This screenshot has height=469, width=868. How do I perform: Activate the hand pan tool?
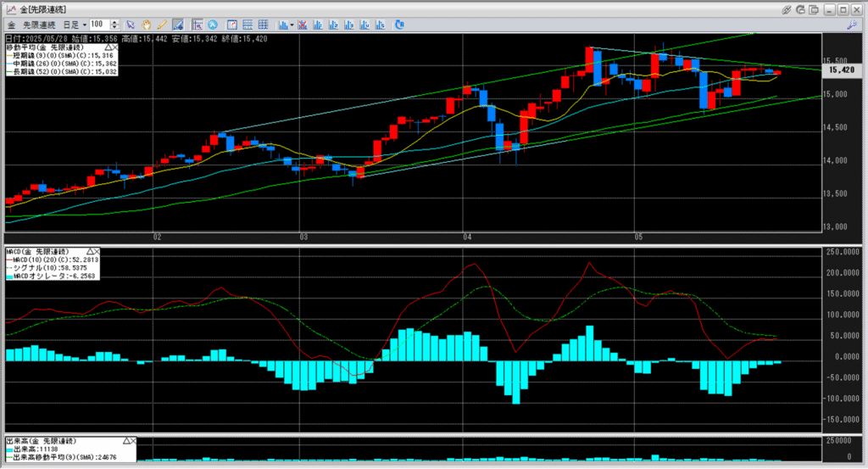(x=147, y=25)
